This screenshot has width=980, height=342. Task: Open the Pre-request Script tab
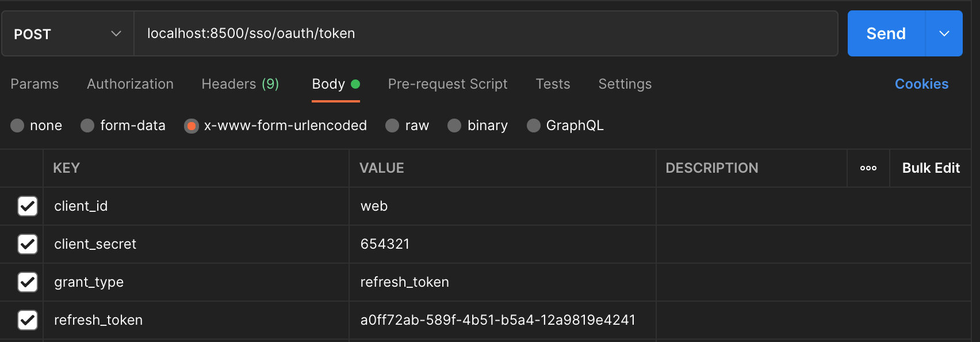pos(447,84)
